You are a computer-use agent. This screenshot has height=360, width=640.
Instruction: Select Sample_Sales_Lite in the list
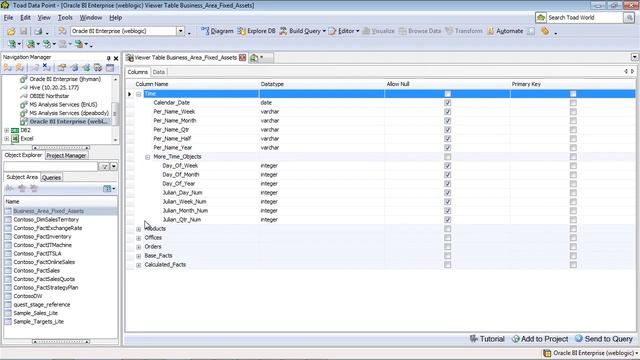click(x=36, y=313)
